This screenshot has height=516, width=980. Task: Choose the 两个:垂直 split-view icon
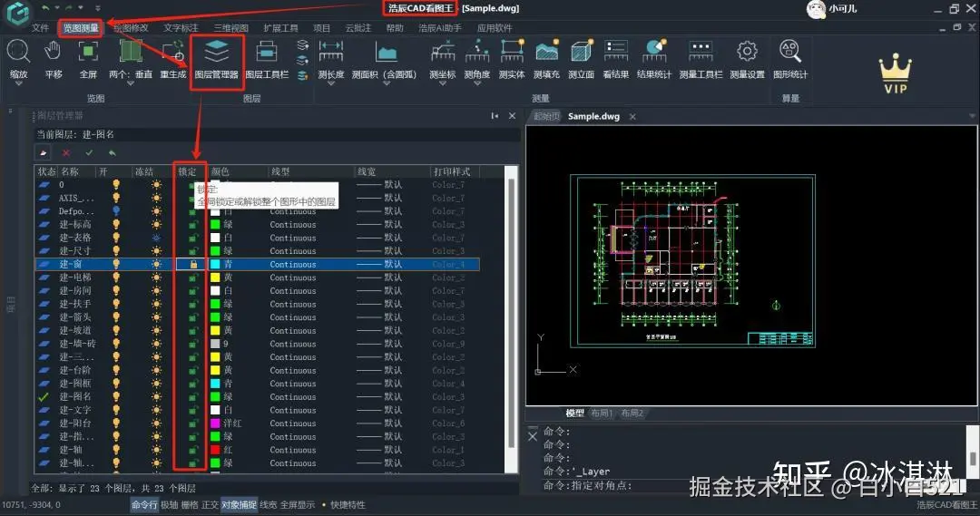[131, 52]
